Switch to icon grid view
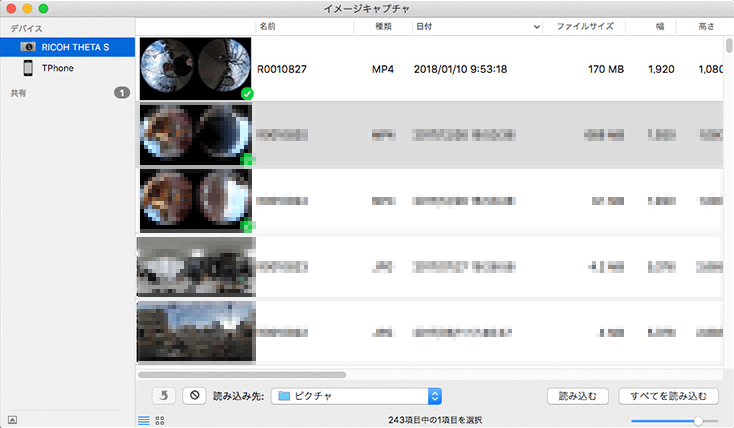Image resolution: width=734 pixels, height=428 pixels. click(x=160, y=421)
